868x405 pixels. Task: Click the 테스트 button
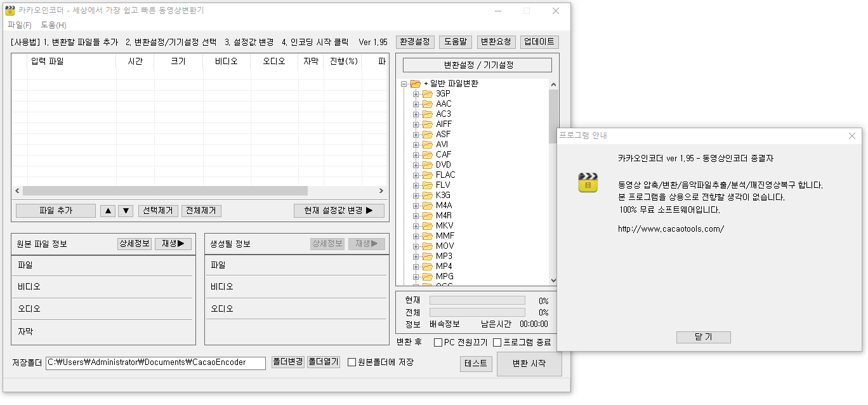(x=476, y=364)
